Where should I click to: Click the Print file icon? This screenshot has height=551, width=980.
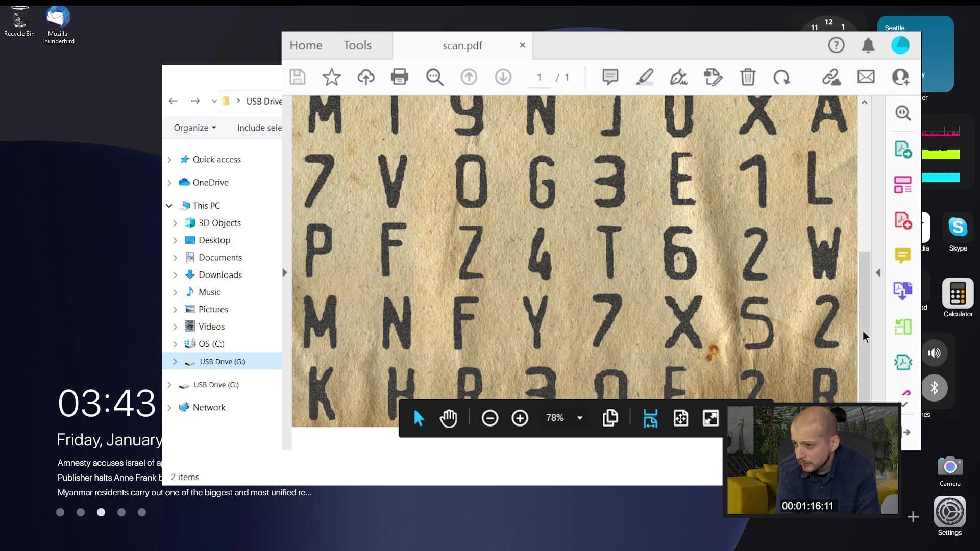pyautogui.click(x=399, y=77)
